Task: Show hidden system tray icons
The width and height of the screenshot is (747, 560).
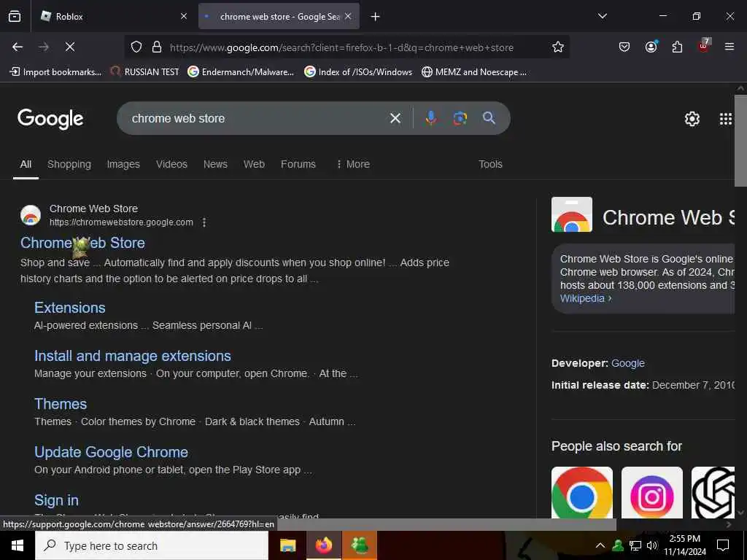Action: (x=600, y=545)
